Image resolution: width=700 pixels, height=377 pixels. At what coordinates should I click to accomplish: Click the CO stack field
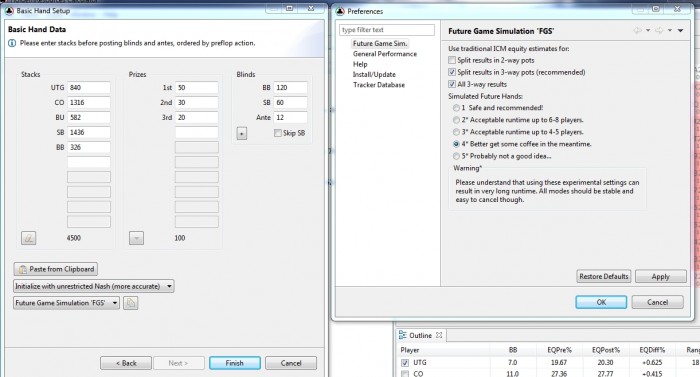click(x=88, y=102)
